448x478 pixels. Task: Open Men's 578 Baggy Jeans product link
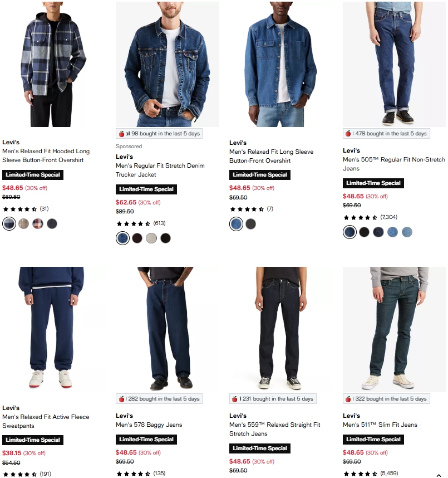coord(149,425)
